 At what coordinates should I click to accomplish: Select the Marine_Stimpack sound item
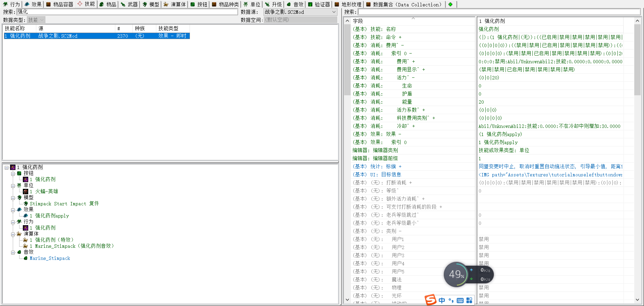point(50,258)
